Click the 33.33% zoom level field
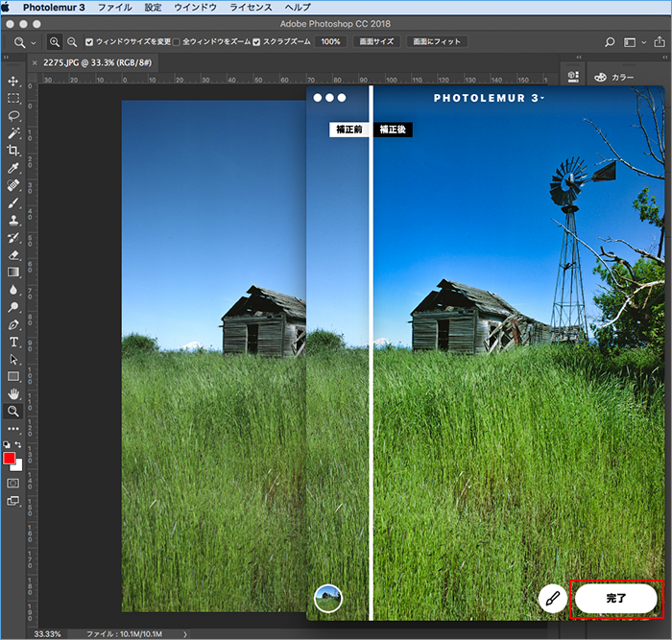672x640 pixels. tap(47, 634)
